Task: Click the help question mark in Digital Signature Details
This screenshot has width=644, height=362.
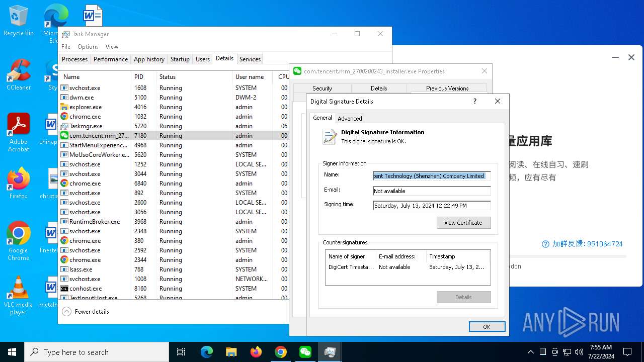Action: (x=474, y=101)
